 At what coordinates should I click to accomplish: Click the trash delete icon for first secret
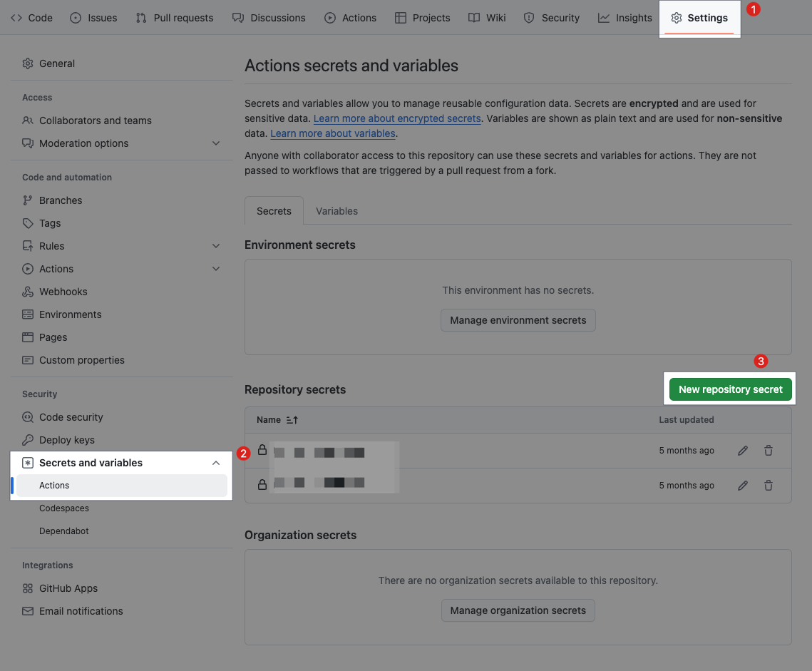pyautogui.click(x=768, y=451)
